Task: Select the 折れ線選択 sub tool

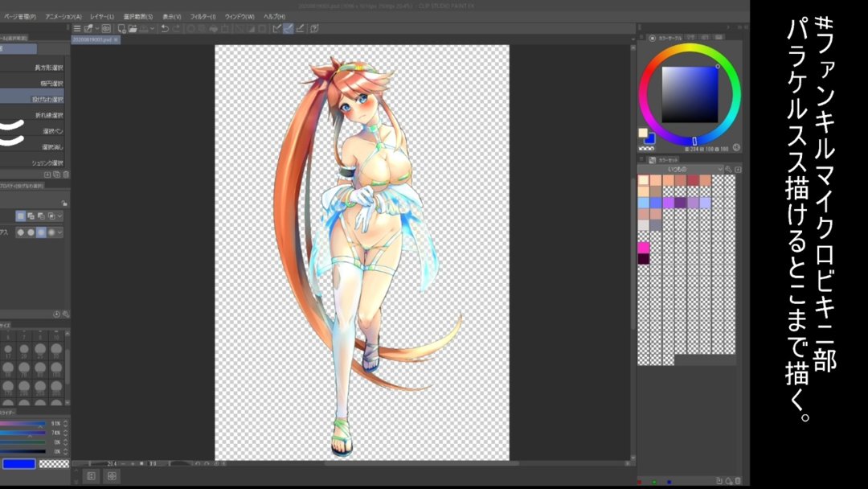Action: click(x=32, y=115)
